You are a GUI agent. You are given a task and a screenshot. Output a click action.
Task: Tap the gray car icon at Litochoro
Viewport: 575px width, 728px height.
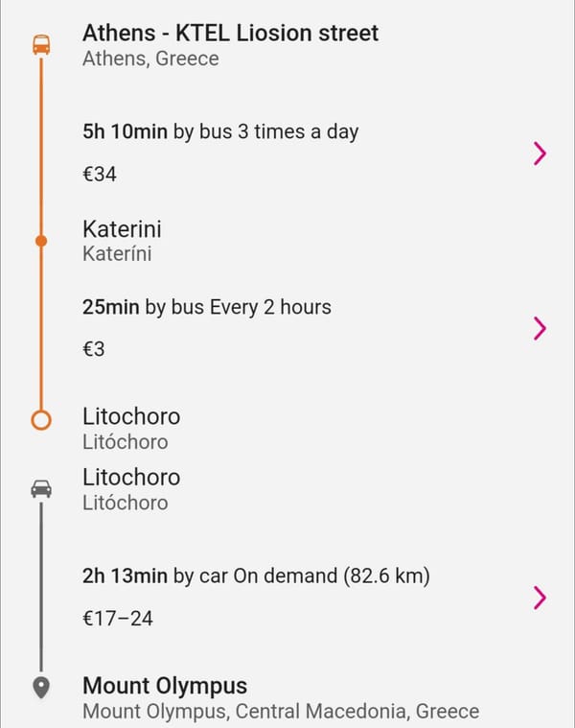tap(41, 489)
